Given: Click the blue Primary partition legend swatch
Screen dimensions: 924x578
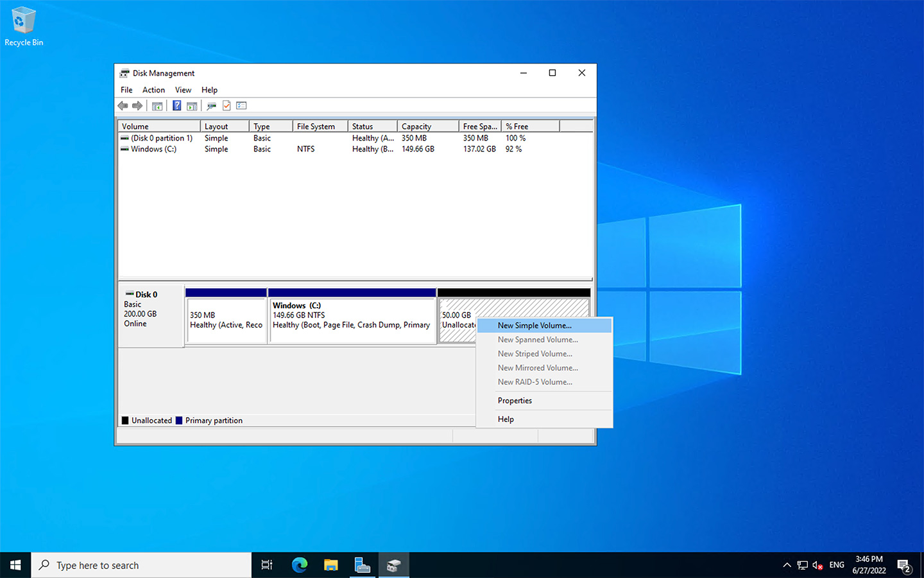Looking at the screenshot, I should click(x=179, y=421).
